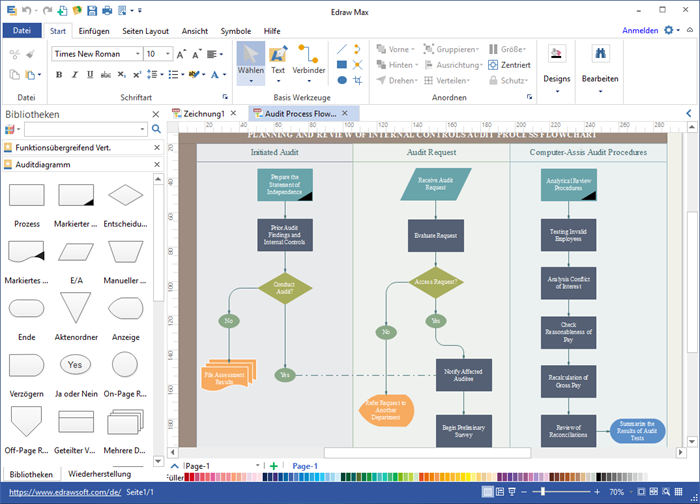Switch to the Zeichnung1 document tab
Image resolution: width=700 pixels, height=504 pixels.
pyautogui.click(x=204, y=114)
